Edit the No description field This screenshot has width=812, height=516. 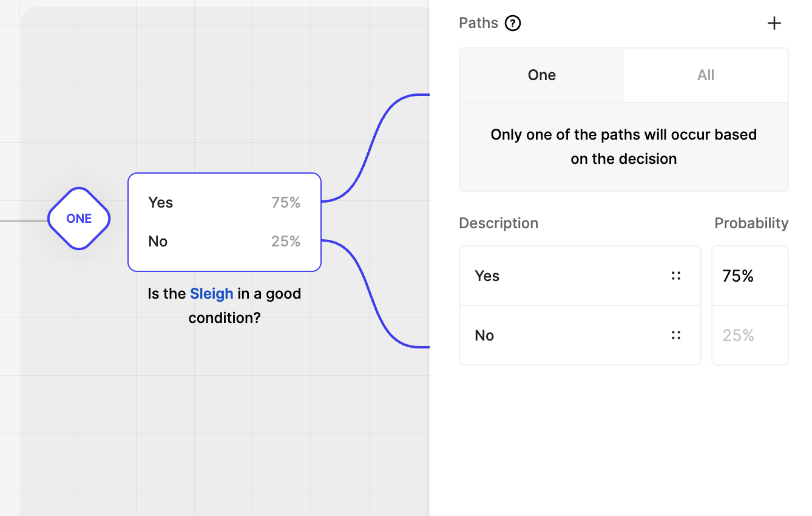(564, 335)
